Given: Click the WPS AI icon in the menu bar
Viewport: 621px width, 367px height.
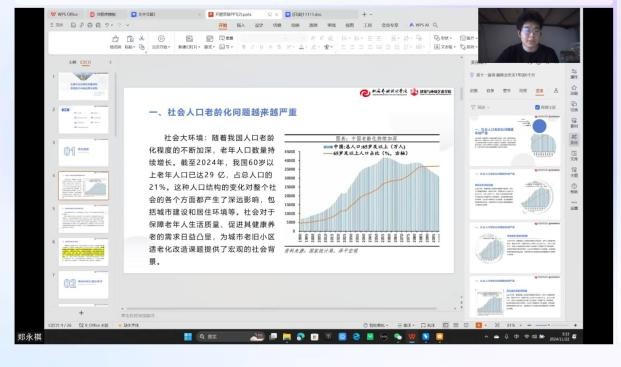Looking at the screenshot, I should 419,25.
